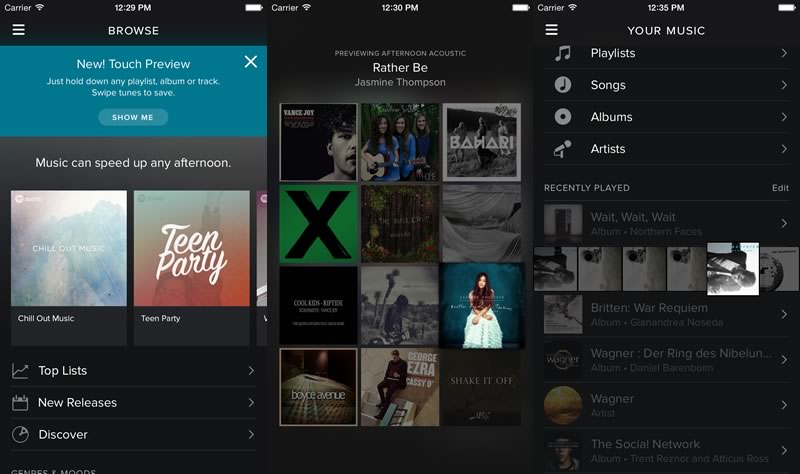Image resolution: width=800 pixels, height=474 pixels.
Task: Tap Edit next to Recently Played
Action: [x=780, y=188]
